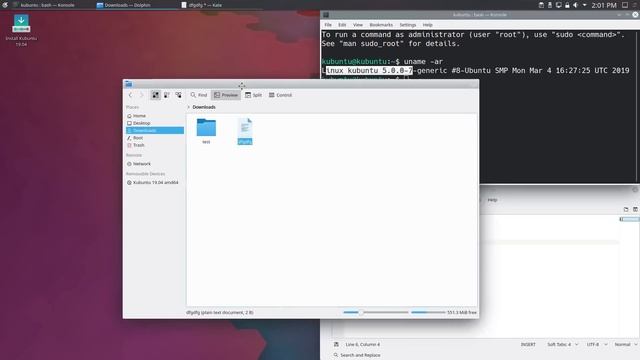Open Konsole Edit menu

click(342, 25)
